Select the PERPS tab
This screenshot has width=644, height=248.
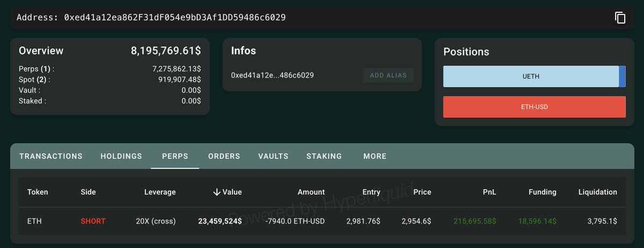coord(175,156)
